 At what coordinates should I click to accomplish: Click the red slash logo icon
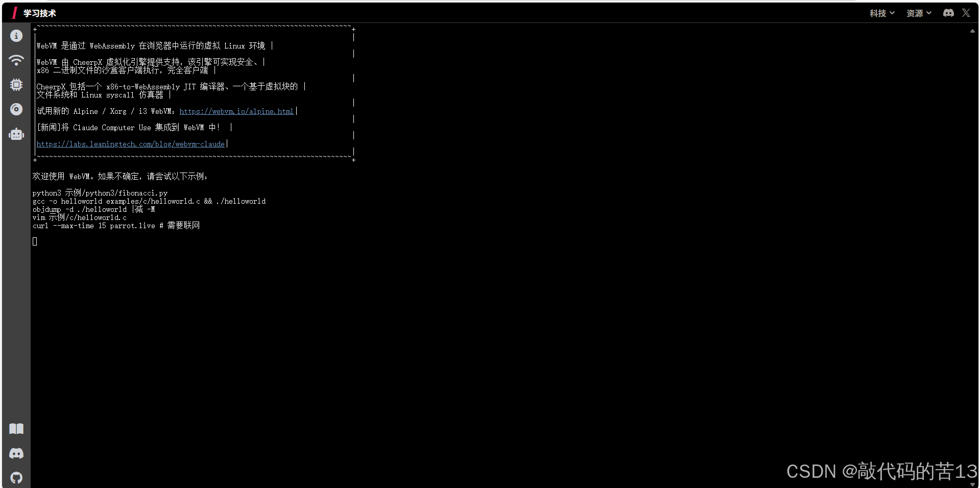(14, 13)
